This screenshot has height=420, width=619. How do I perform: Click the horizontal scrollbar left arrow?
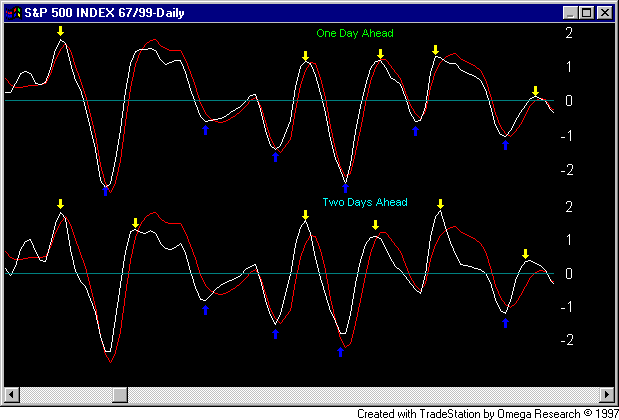11,394
